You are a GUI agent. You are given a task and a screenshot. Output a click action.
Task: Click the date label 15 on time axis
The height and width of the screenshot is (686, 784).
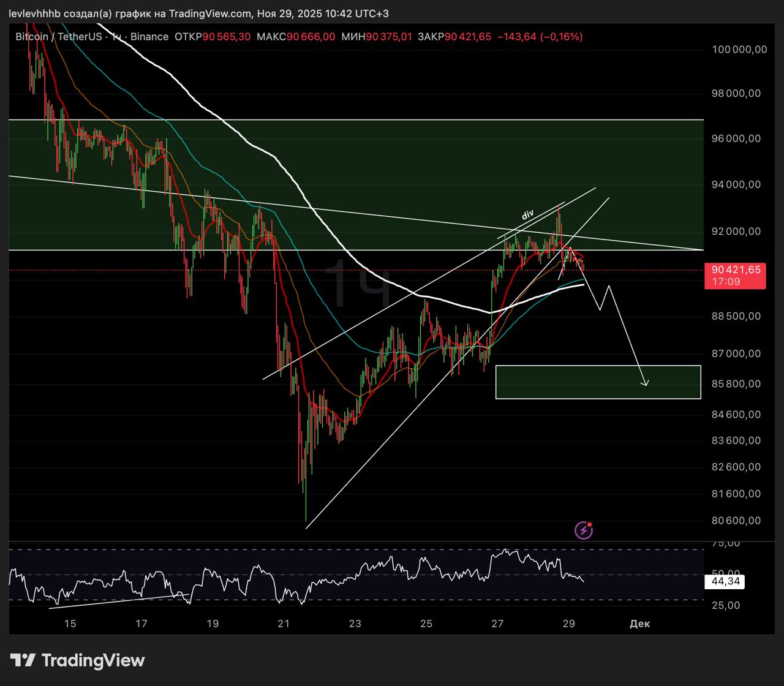(70, 624)
